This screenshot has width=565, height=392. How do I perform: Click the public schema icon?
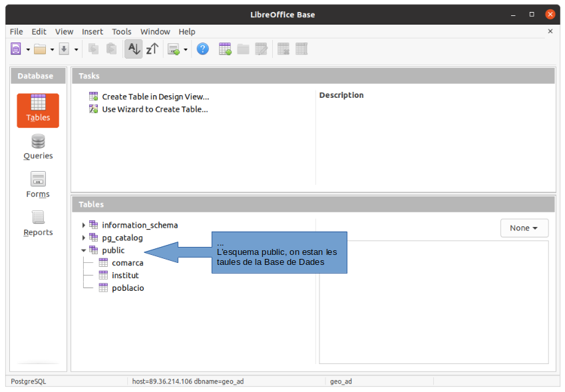(94, 250)
